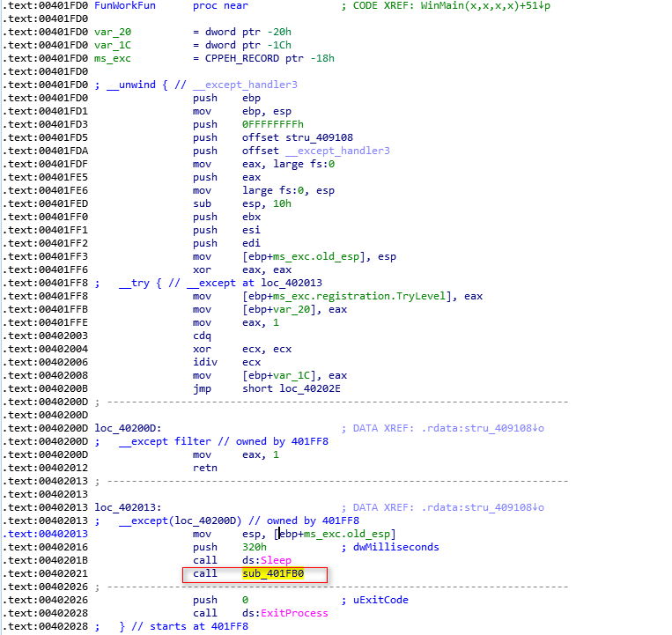Click the 320h operand pushed before Sleep
672x635 pixels.
[255, 547]
